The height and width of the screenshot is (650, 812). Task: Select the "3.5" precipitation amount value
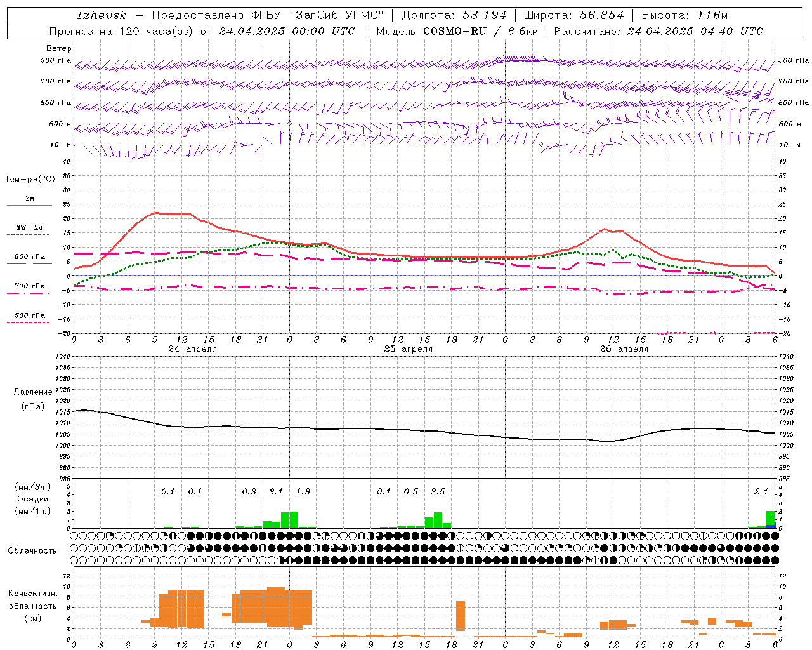438,492
